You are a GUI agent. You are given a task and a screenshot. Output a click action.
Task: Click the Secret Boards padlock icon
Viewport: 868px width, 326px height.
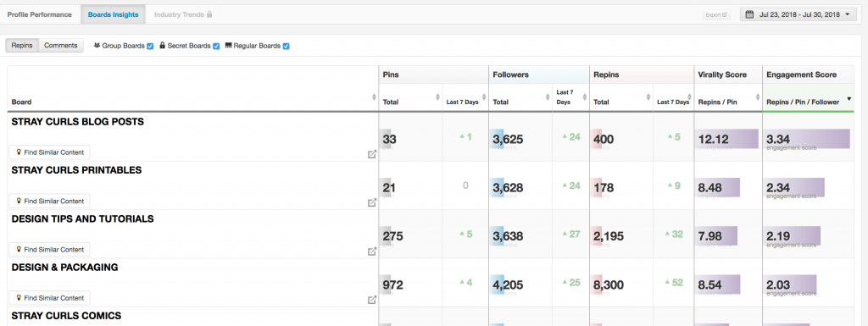tap(163, 46)
